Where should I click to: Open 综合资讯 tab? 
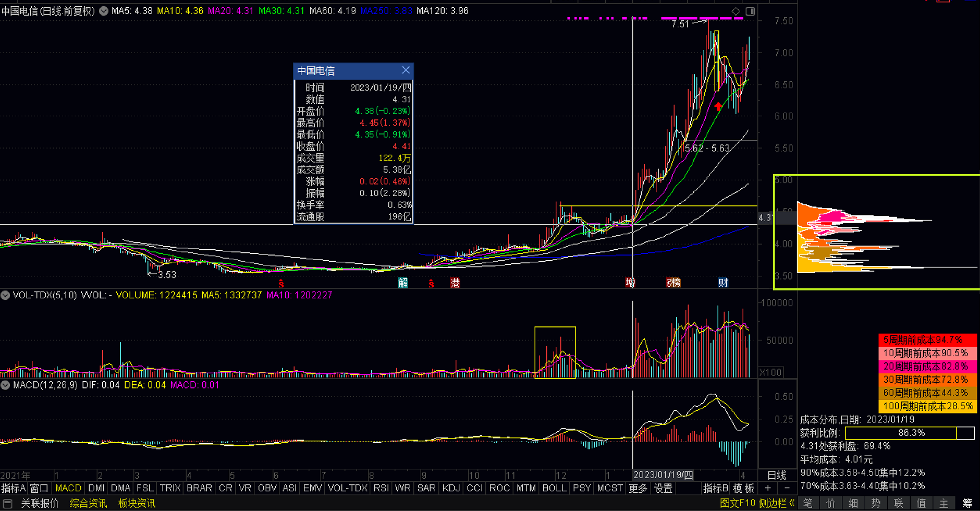[88, 503]
